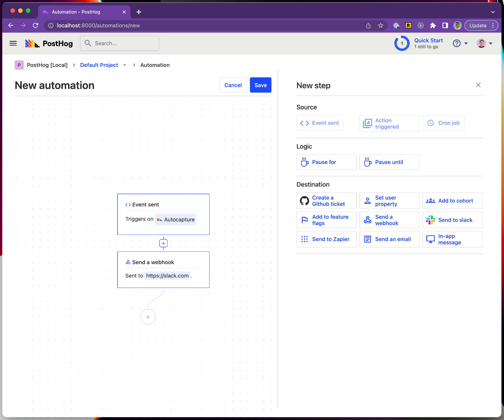The width and height of the screenshot is (504, 420).
Task: Save the new automation
Action: pos(260,85)
